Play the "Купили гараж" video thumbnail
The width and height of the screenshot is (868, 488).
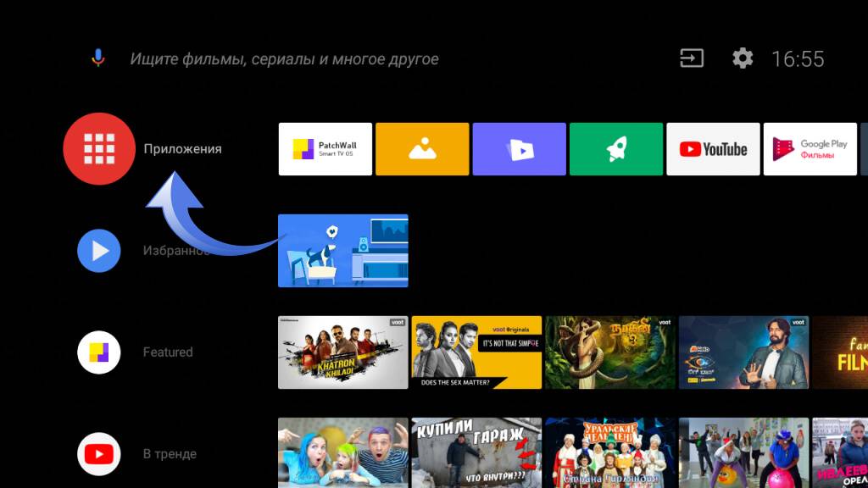[476, 452]
